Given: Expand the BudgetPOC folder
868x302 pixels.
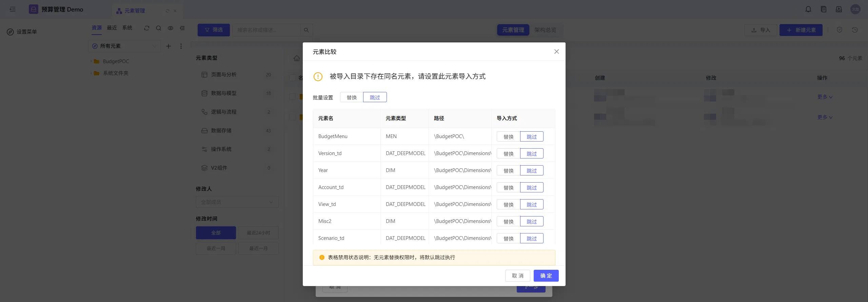Looking at the screenshot, I should point(91,61).
